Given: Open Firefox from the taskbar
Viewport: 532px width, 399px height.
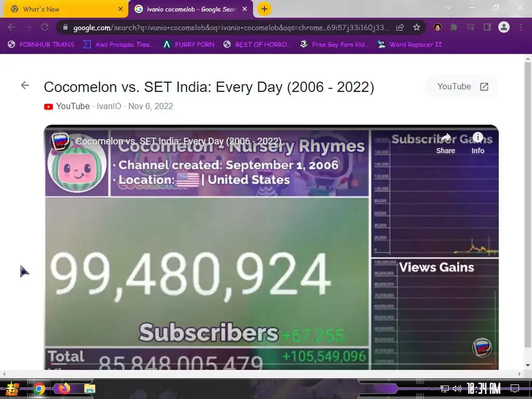Looking at the screenshot, I should [64, 388].
